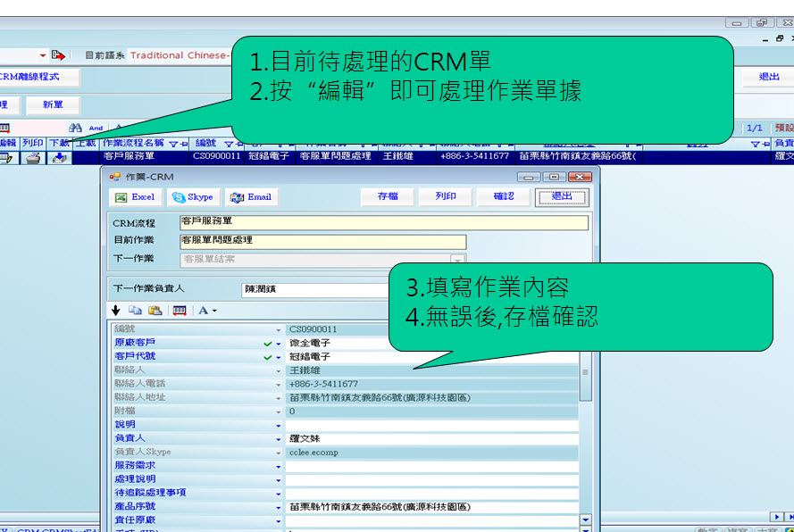The width and height of the screenshot is (794, 532).
Task: Open Skype from the CRM toolbar
Action: (x=192, y=197)
